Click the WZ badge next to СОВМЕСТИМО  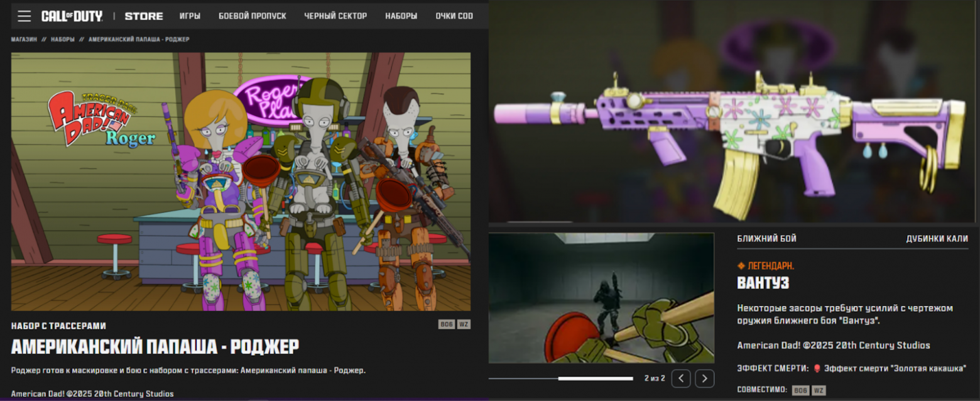(819, 390)
